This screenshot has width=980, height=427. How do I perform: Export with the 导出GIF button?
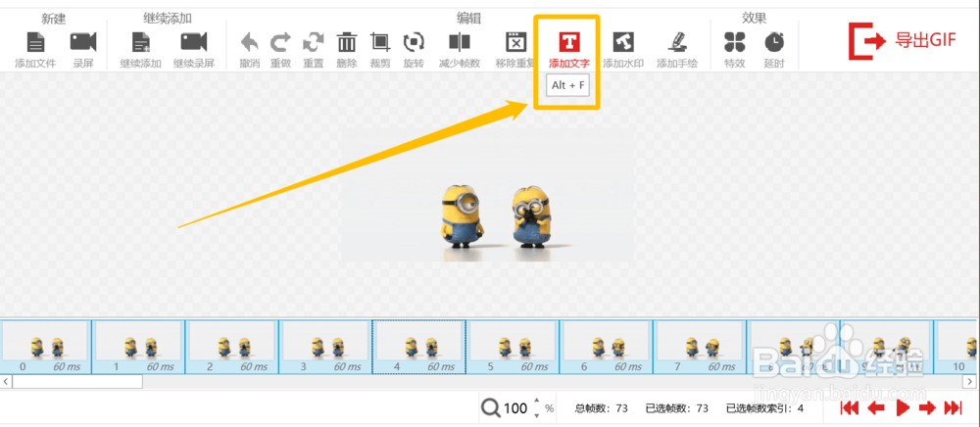pos(903,41)
